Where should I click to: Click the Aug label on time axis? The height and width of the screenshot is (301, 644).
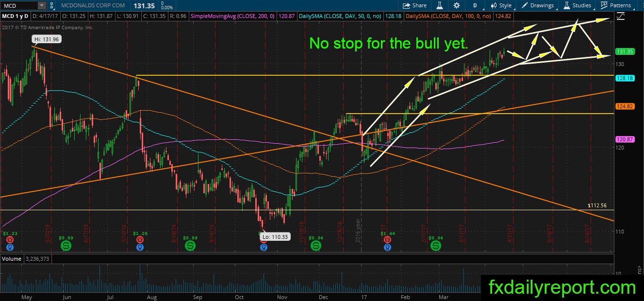pyautogui.click(x=152, y=296)
